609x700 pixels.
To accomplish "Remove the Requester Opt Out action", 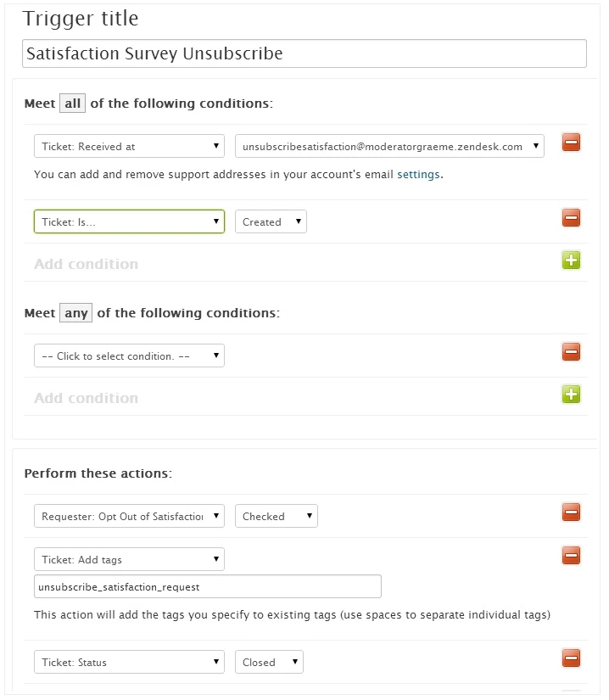I will [x=571, y=512].
